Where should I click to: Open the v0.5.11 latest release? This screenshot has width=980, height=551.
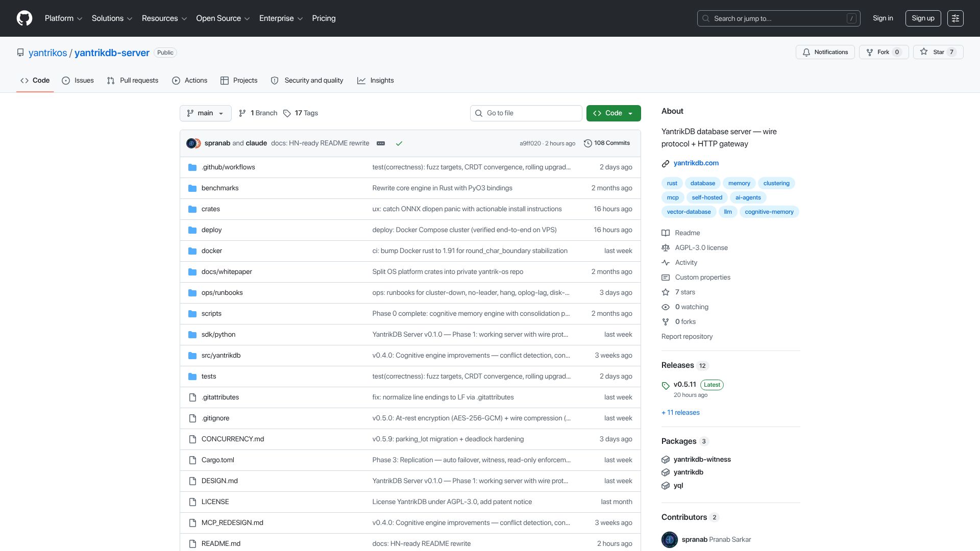(x=685, y=385)
